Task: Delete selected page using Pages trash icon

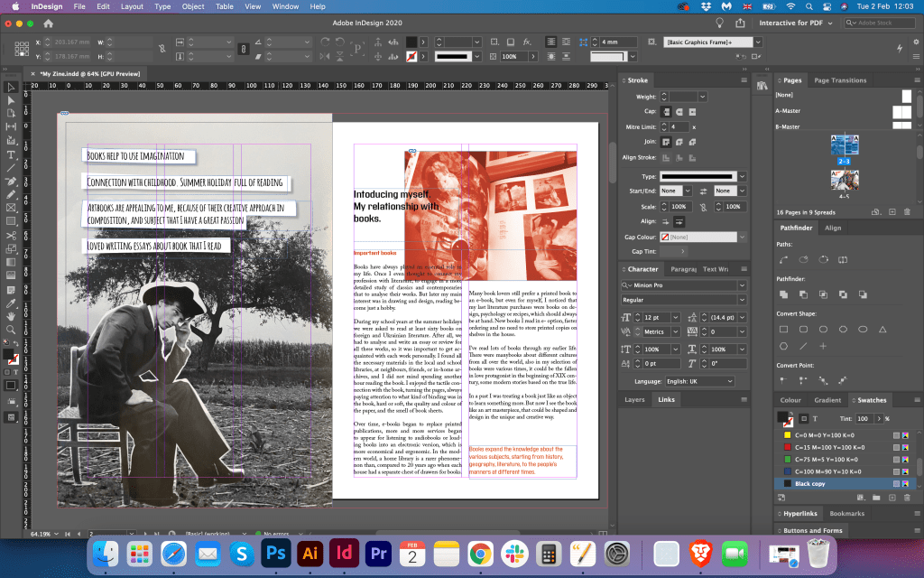Action: tap(905, 211)
